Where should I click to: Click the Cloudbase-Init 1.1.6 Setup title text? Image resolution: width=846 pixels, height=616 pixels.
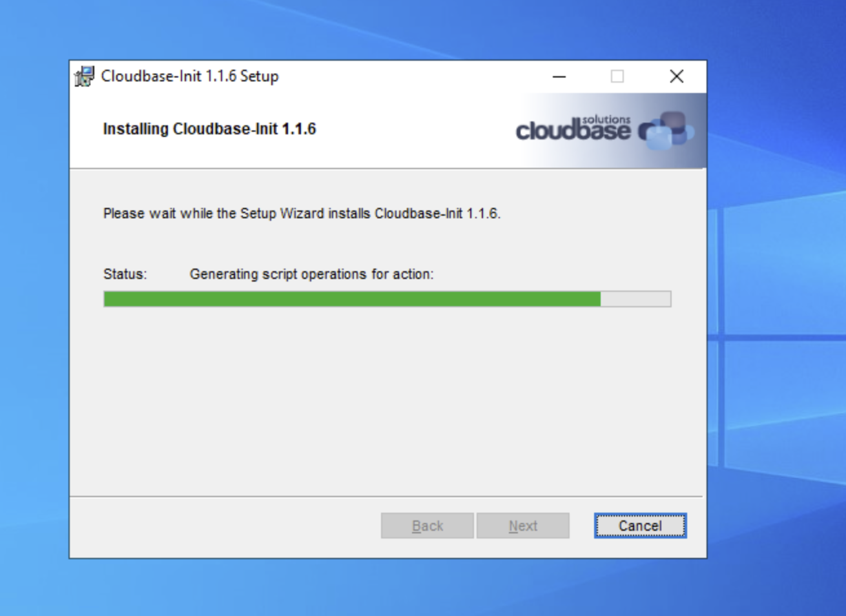[x=190, y=76]
